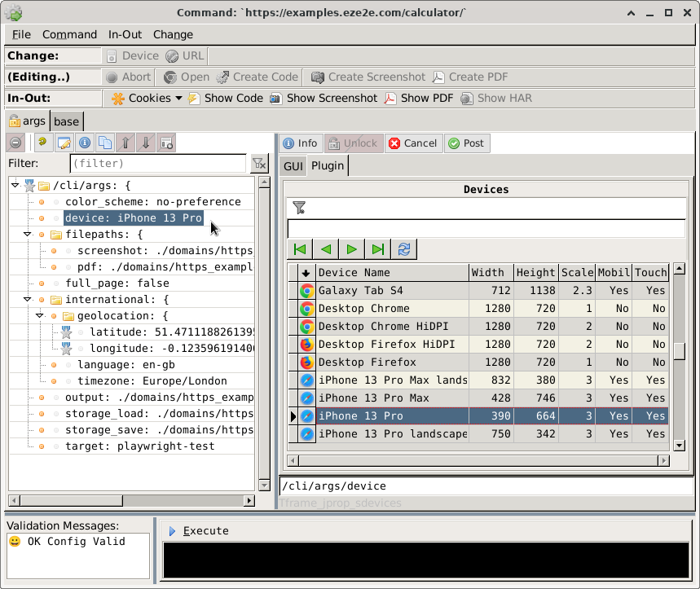The width and height of the screenshot is (700, 589).
Task: Click the devices table vertical scrollbar thumb
Action: [x=680, y=351]
